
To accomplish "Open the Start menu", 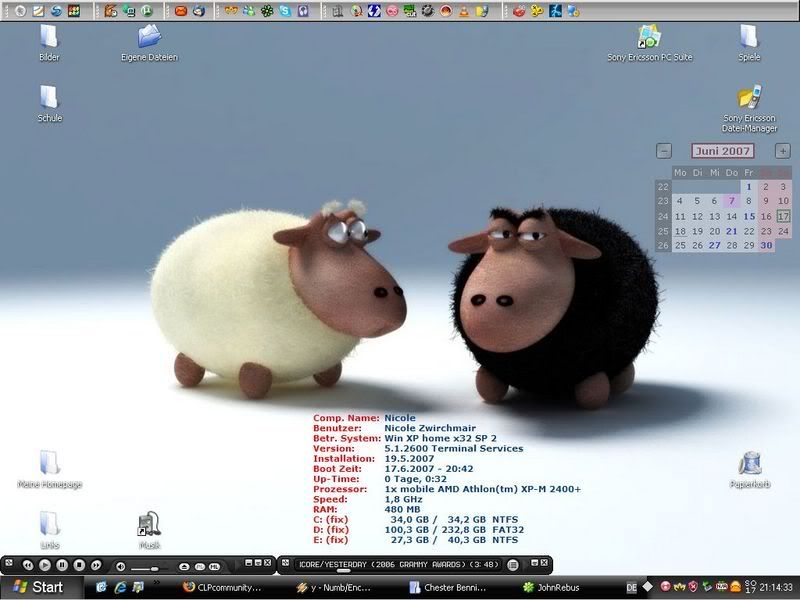I will tap(38, 587).
